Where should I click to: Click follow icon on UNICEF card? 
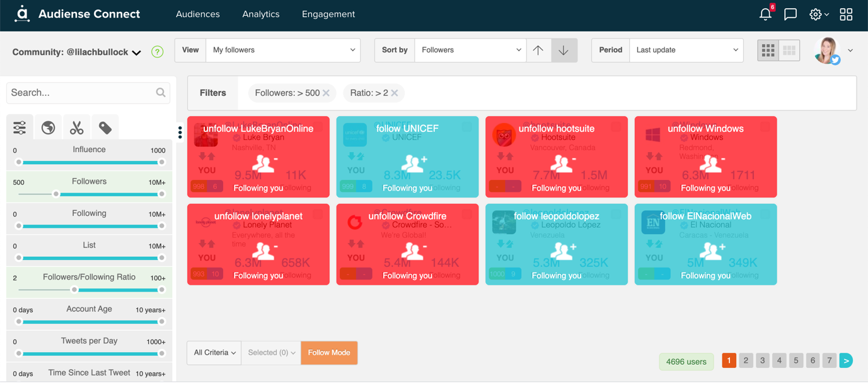[414, 163]
